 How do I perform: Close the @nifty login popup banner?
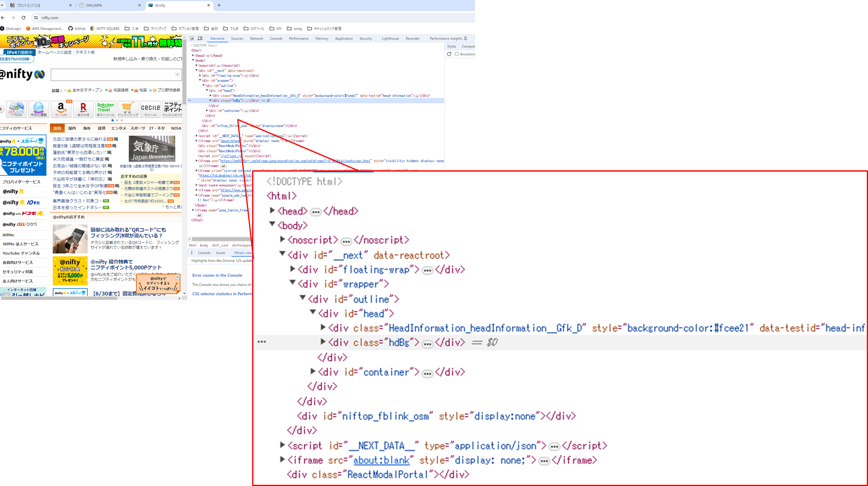tap(177, 277)
